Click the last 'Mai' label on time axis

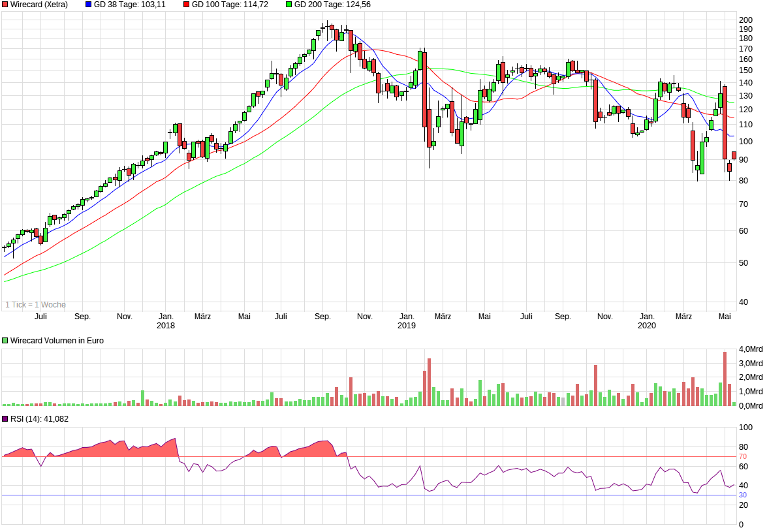[x=725, y=317]
